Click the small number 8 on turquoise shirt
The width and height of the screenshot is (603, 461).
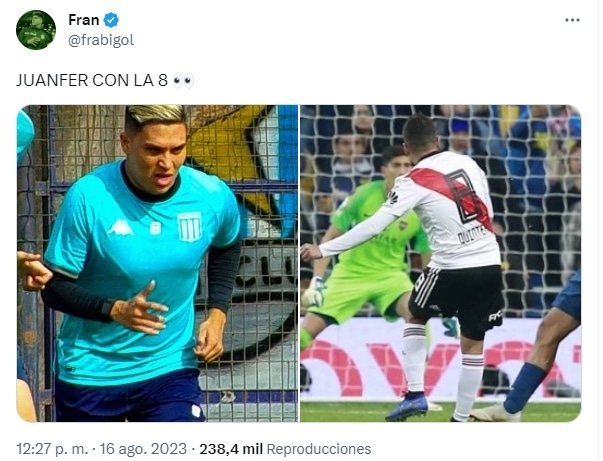click(x=155, y=228)
